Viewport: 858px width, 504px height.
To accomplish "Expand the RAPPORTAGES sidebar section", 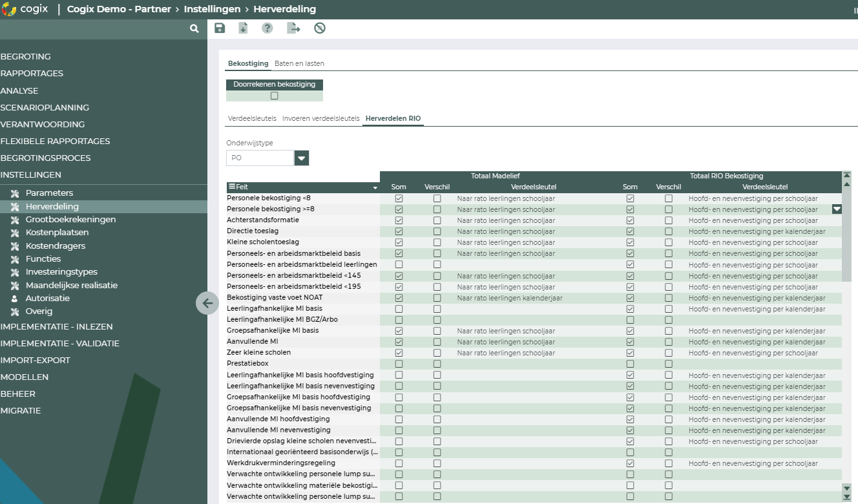I will tap(32, 74).
